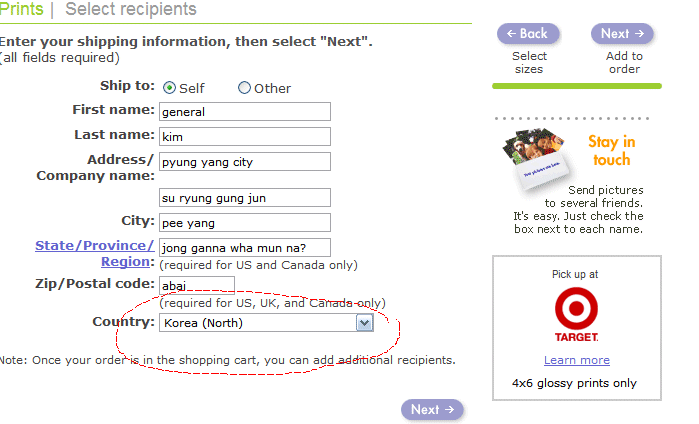Click the Stay in touch photo stack image
The width and height of the screenshot is (699, 424).
(x=532, y=152)
